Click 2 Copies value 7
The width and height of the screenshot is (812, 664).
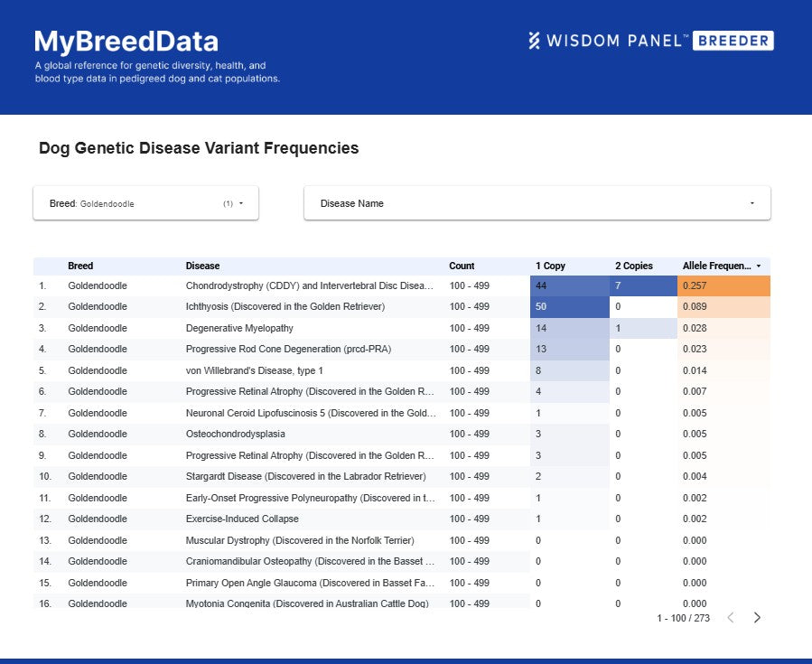(643, 285)
